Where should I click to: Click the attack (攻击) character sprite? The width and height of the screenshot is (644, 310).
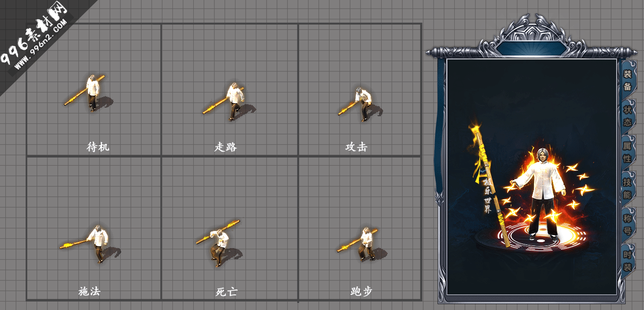point(360,104)
